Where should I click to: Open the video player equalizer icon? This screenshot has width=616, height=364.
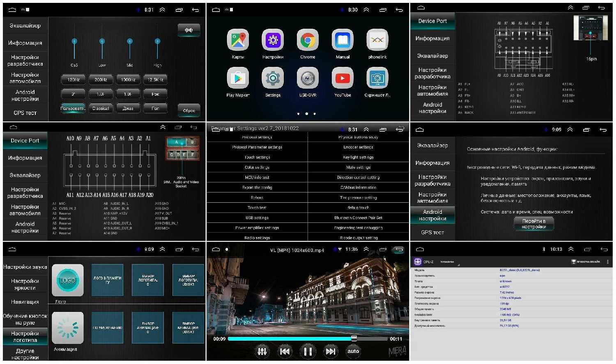(262, 351)
